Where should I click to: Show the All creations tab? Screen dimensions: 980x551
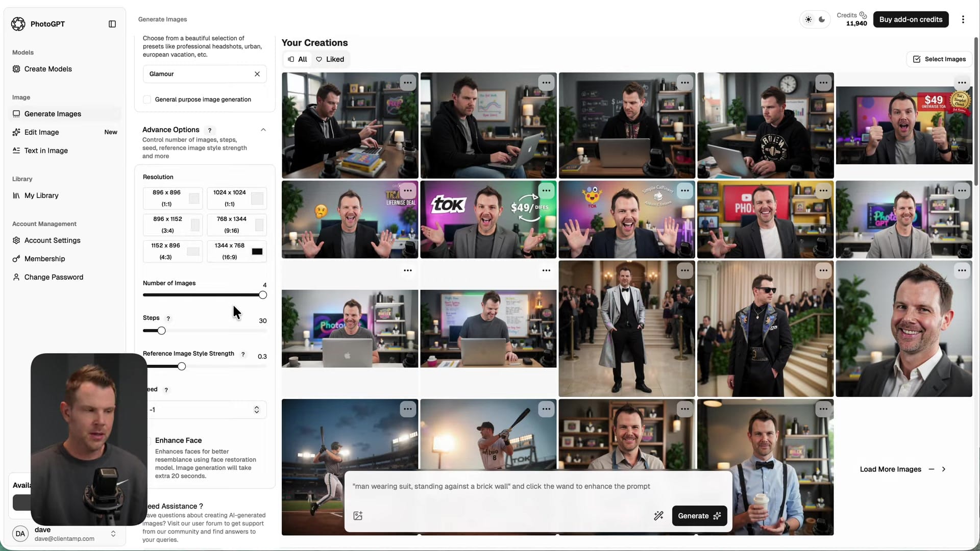click(298, 59)
